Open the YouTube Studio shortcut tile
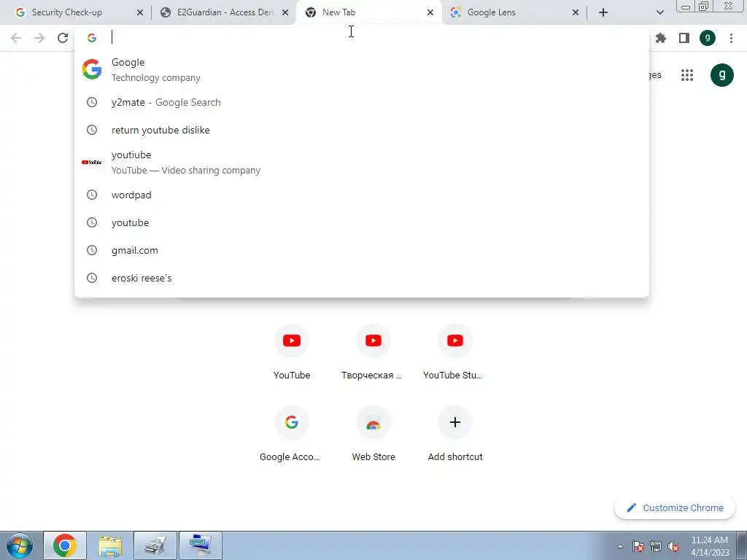This screenshot has height=560, width=747. (x=454, y=351)
